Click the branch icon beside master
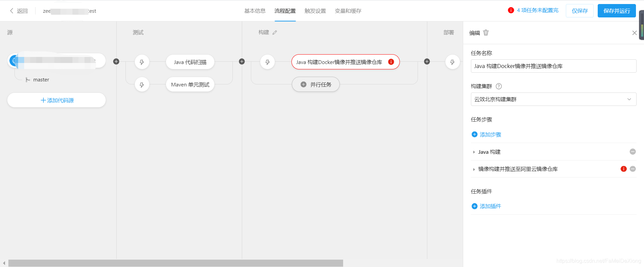Viewport: 644px width, 267px height. click(28, 80)
